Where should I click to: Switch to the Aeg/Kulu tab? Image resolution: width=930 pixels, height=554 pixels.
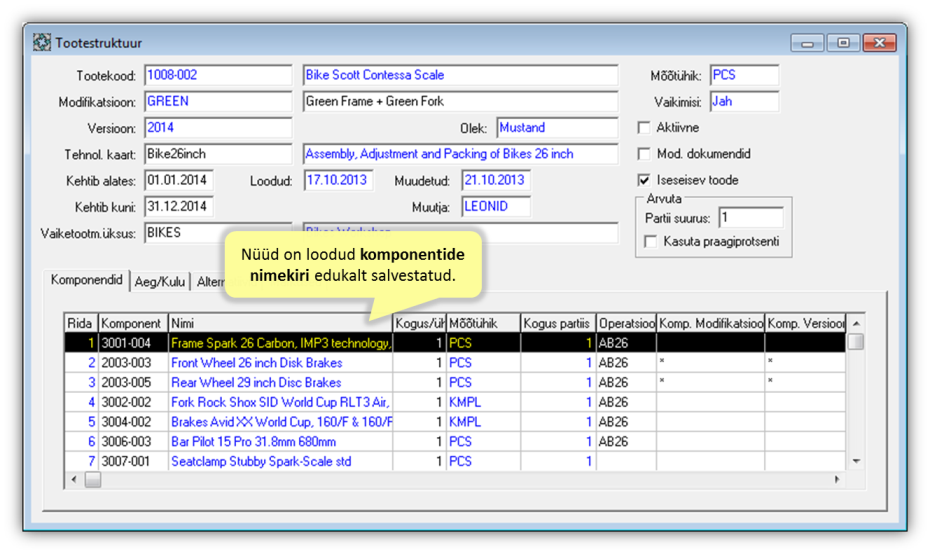point(160,282)
